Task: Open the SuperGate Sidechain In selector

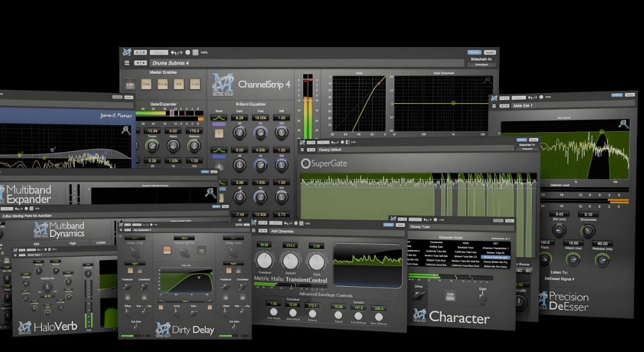Action: (x=527, y=149)
